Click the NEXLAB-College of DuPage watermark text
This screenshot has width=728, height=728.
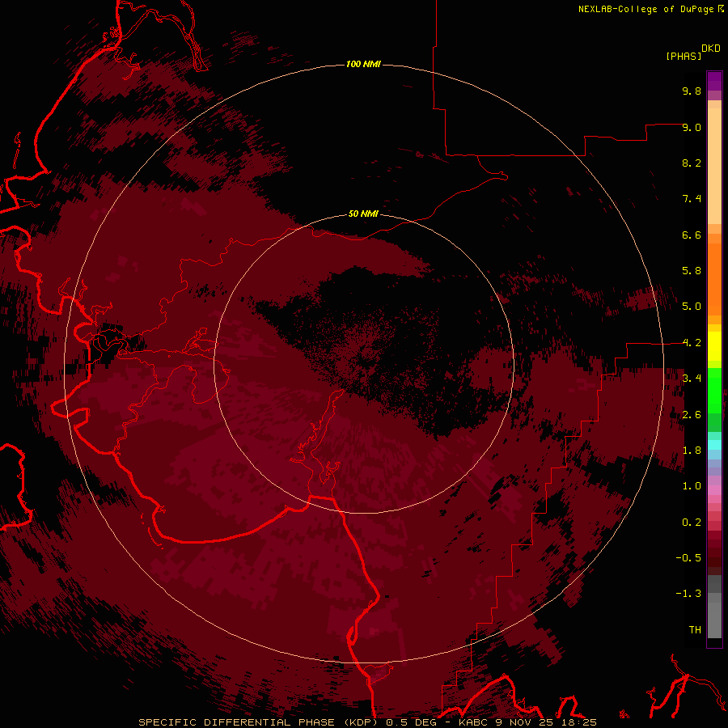click(x=650, y=9)
